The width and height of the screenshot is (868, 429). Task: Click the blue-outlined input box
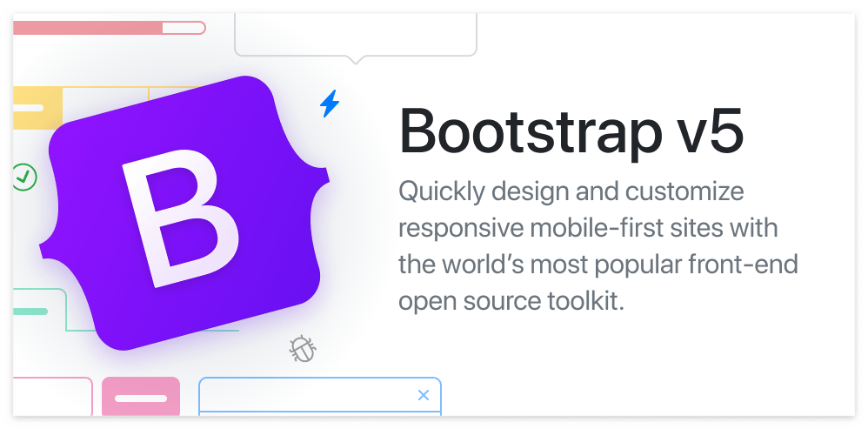coord(320,396)
